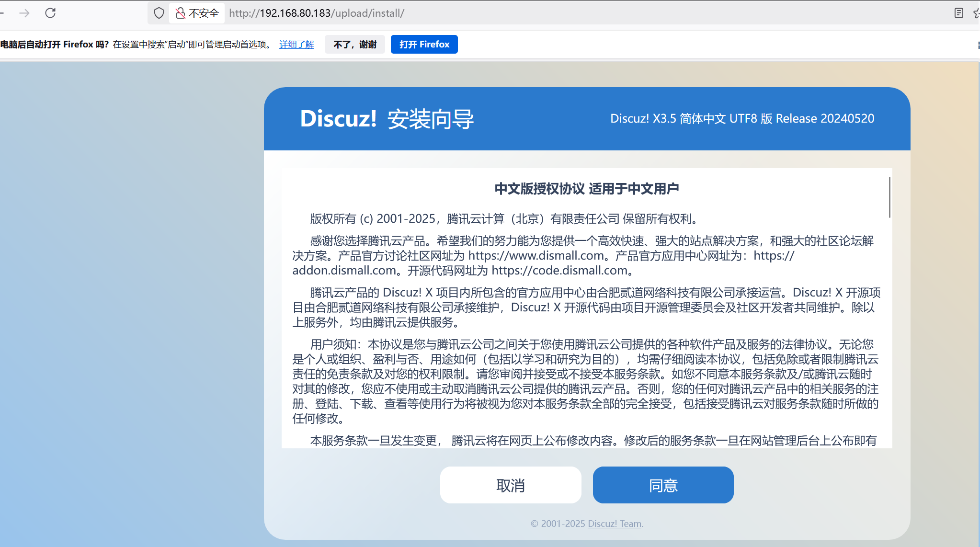
Task: Click version text Discuz! X3.5 Release 20240520
Action: (x=742, y=118)
